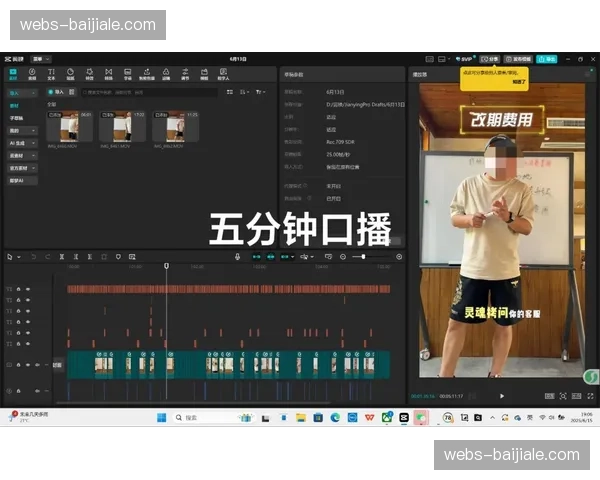The height and width of the screenshot is (480, 600).
Task: Open the selection tool dropdown arrow in timeline
Action: tap(19, 257)
